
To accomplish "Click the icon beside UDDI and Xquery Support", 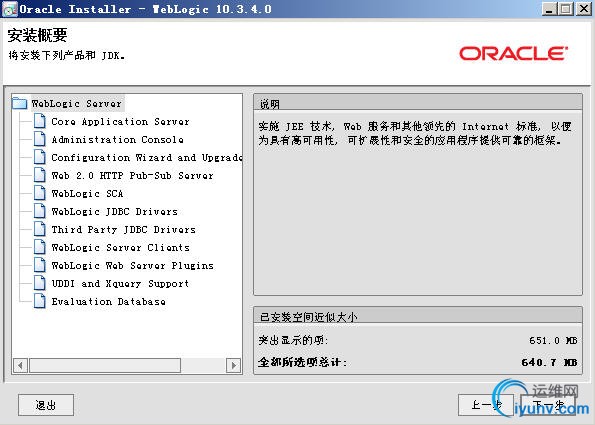I will 39,283.
